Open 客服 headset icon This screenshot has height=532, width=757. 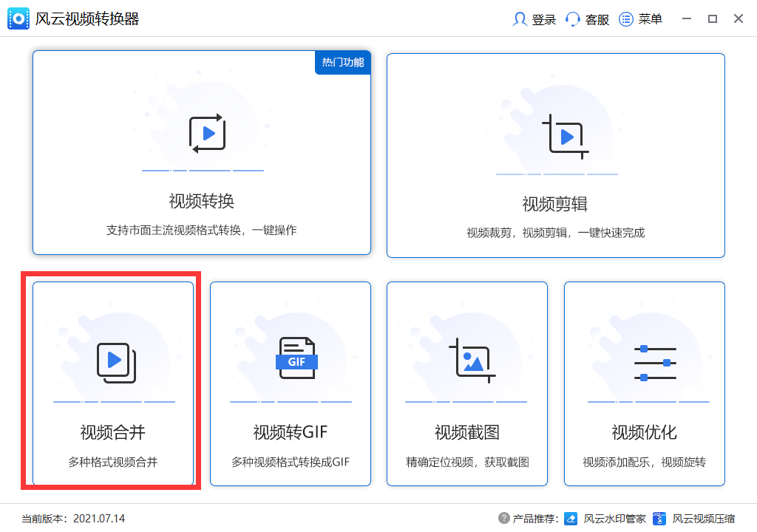[x=573, y=19]
